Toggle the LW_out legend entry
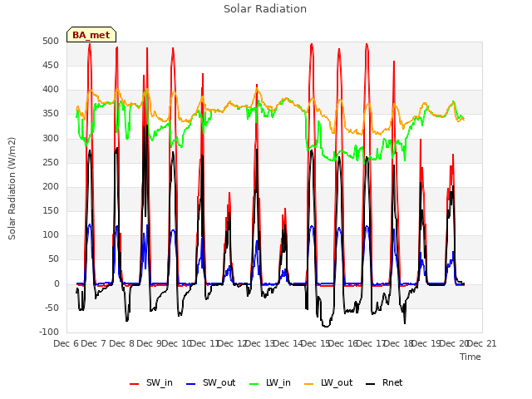The height and width of the screenshot is (399, 532). 328,383
